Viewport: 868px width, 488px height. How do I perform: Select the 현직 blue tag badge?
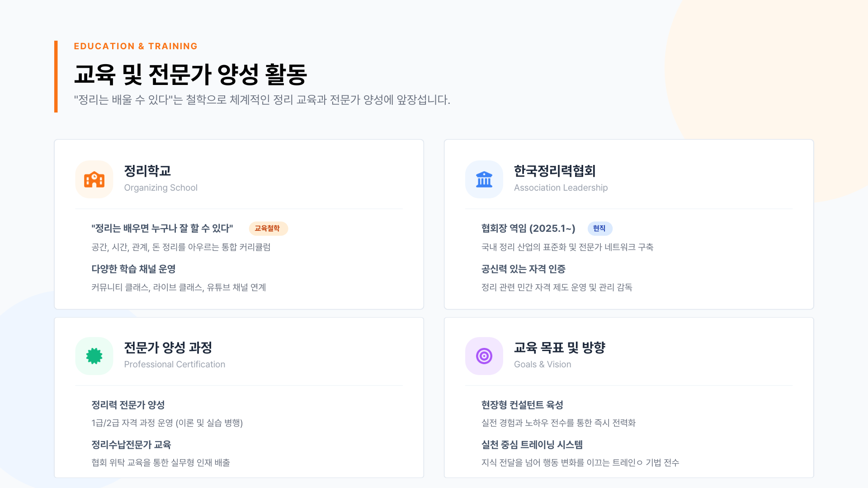[599, 229]
